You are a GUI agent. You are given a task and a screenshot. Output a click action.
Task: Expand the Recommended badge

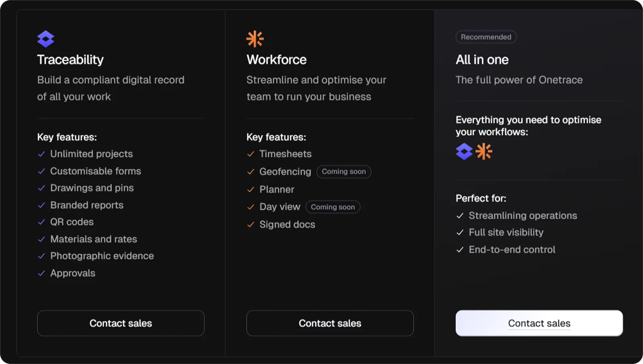pyautogui.click(x=486, y=37)
